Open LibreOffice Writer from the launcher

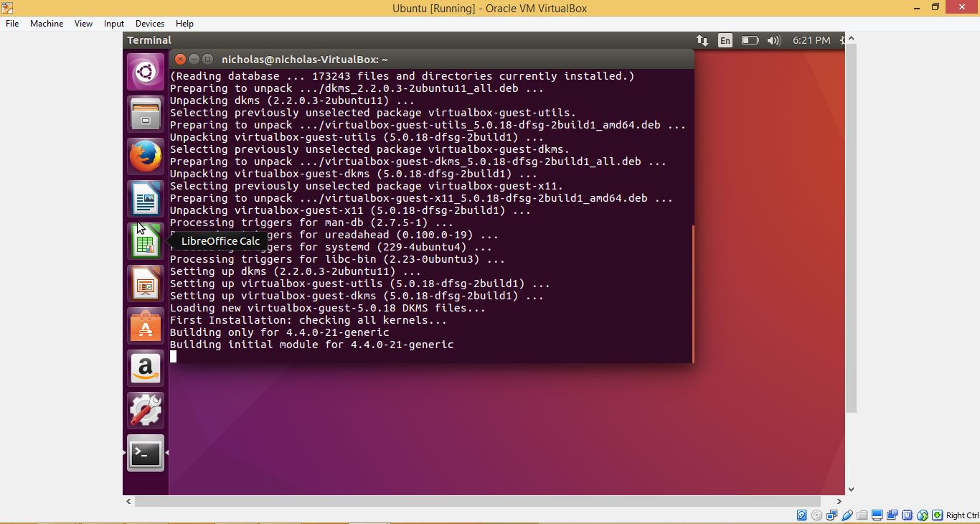coord(146,199)
